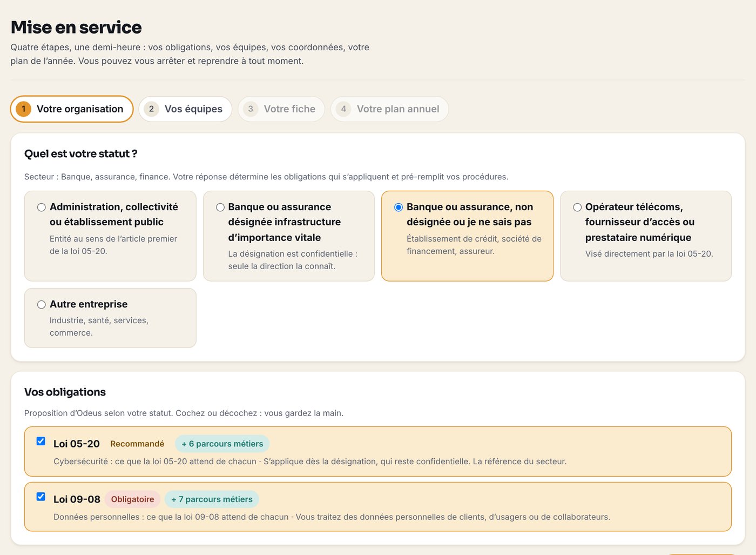Click the Loi 05-20 Cybersécurité description text
Image resolution: width=756 pixels, height=555 pixels.
(310, 462)
